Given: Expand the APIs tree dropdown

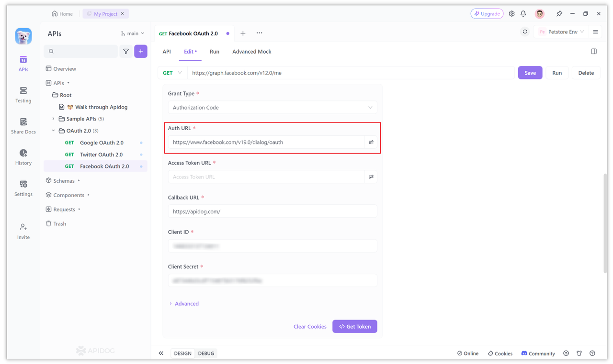Looking at the screenshot, I should tap(68, 83).
